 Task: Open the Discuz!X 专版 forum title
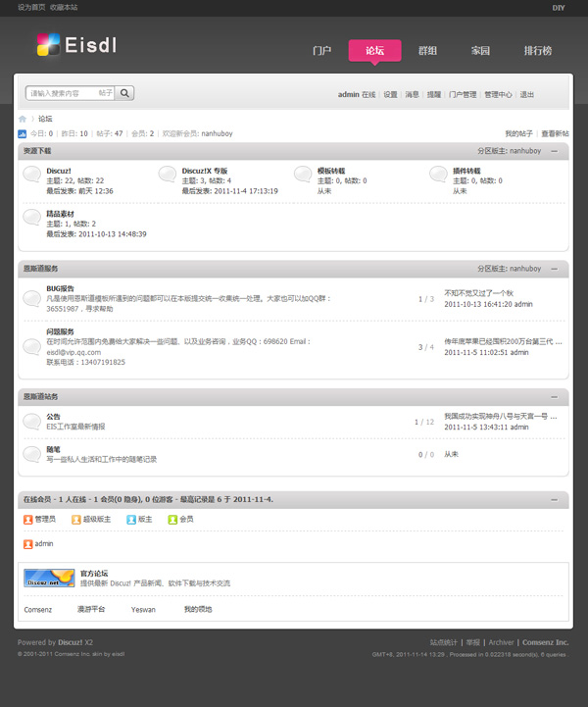[205, 171]
